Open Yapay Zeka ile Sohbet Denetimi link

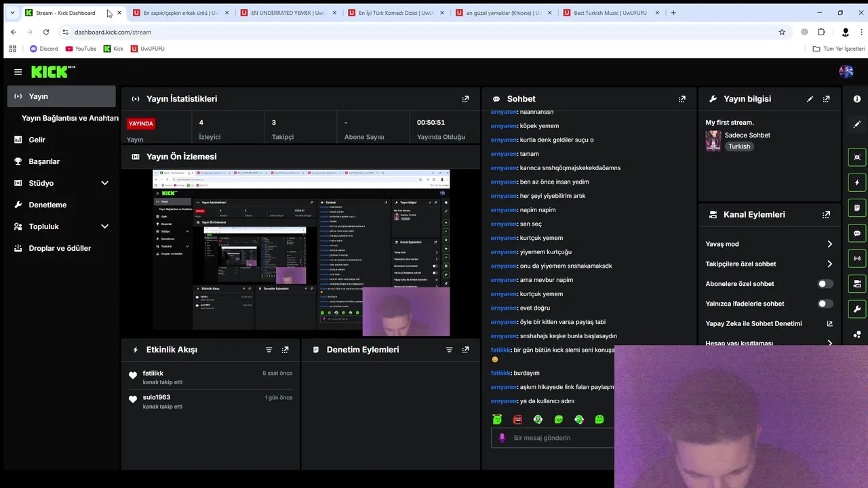coord(769,323)
